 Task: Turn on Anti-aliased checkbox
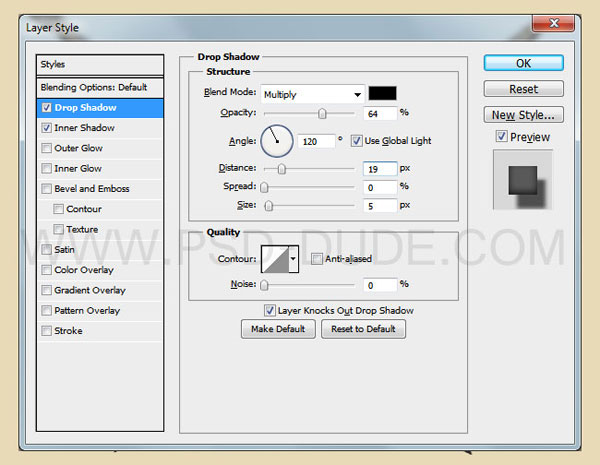click(x=316, y=259)
